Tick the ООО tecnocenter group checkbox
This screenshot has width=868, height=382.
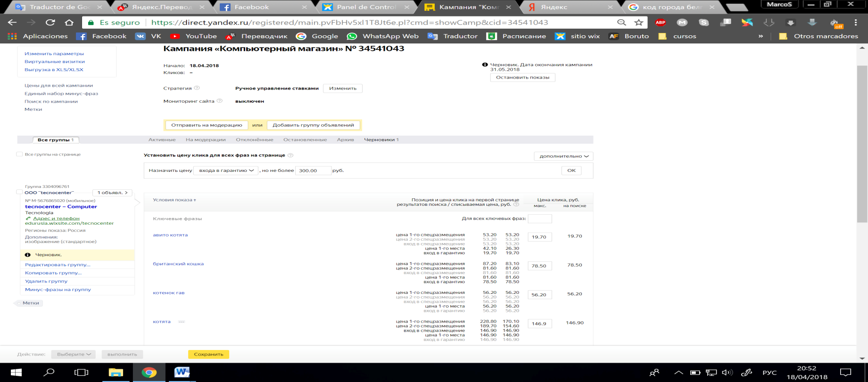pos(19,192)
